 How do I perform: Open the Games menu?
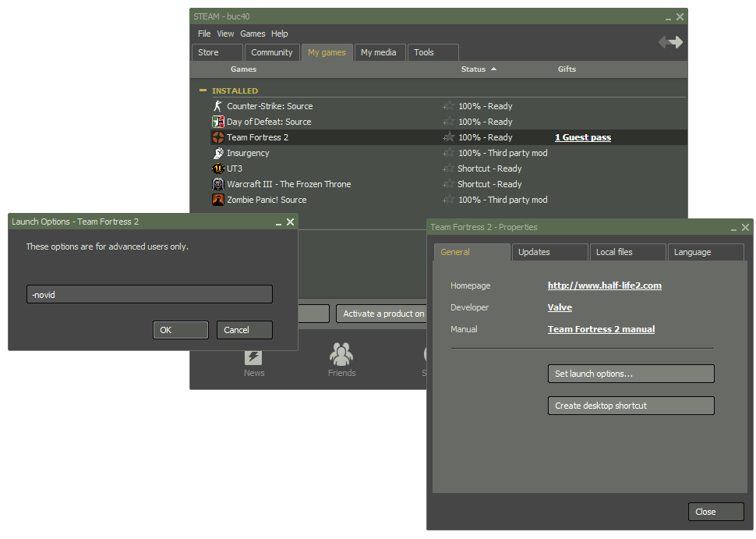252,34
